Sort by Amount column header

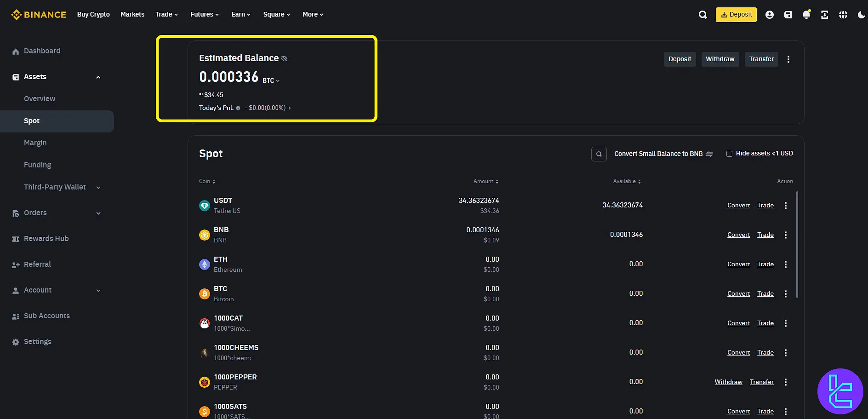[x=486, y=181]
